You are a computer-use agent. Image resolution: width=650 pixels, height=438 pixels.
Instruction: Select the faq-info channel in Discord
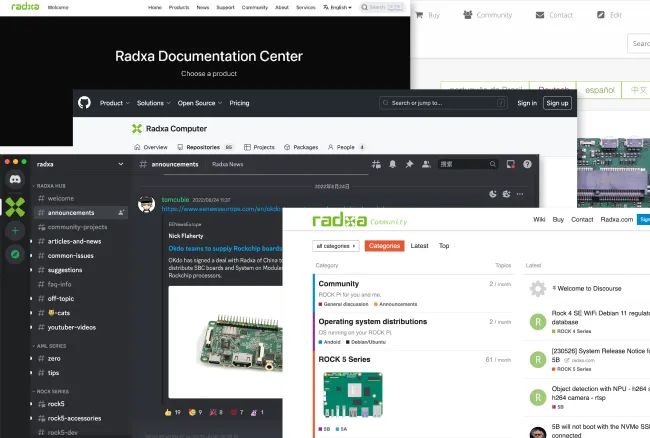[x=59, y=284]
